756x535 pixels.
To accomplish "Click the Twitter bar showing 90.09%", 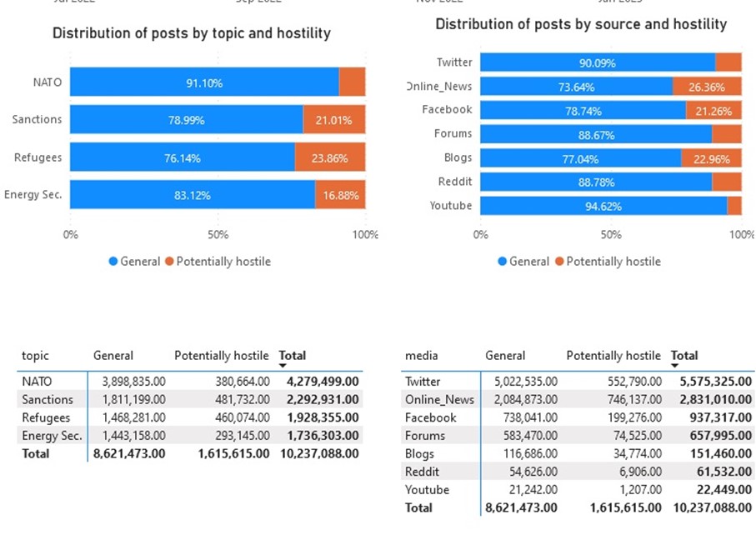I will (x=598, y=62).
